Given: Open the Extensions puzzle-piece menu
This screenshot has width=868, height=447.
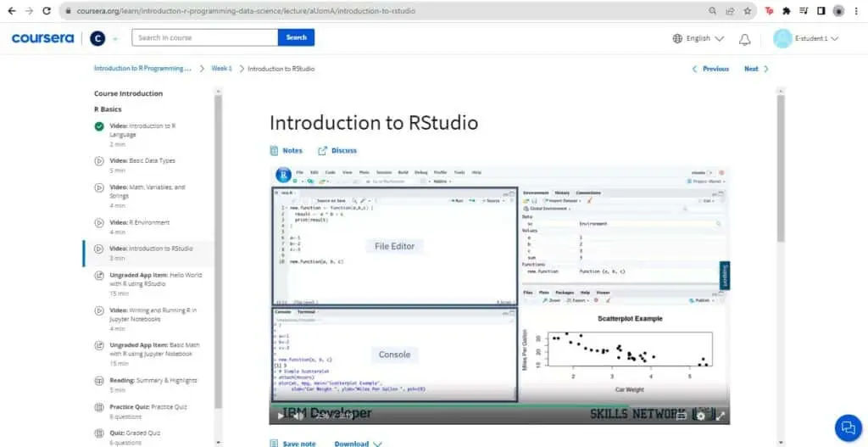Looking at the screenshot, I should coord(786,10).
